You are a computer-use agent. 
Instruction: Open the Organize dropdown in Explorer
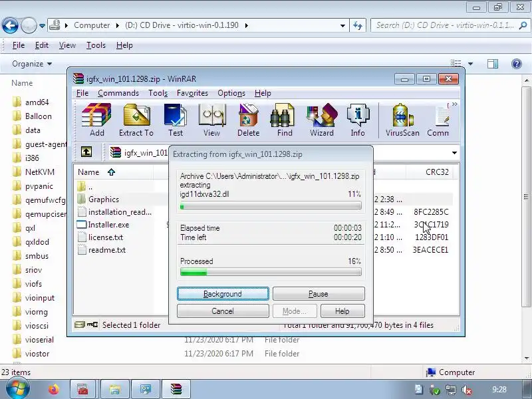[32, 64]
